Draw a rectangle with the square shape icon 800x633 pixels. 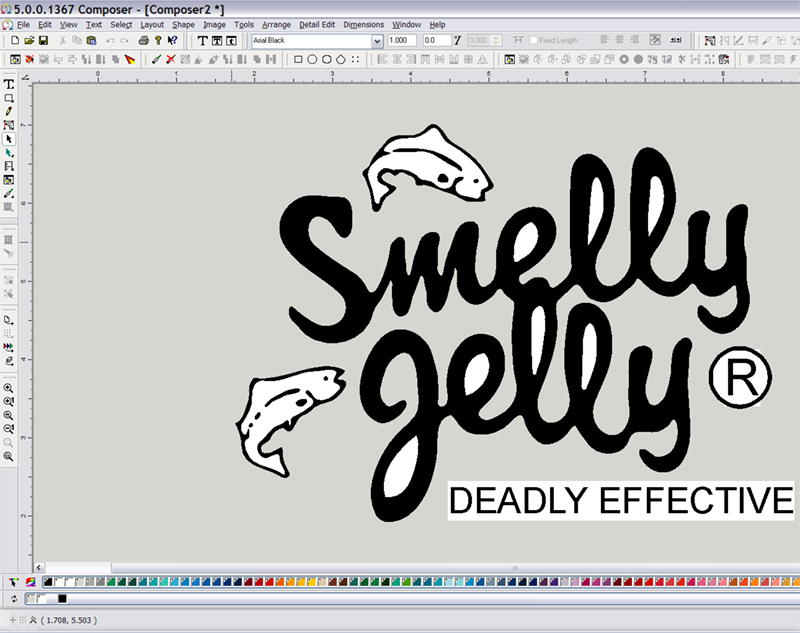tap(298, 60)
